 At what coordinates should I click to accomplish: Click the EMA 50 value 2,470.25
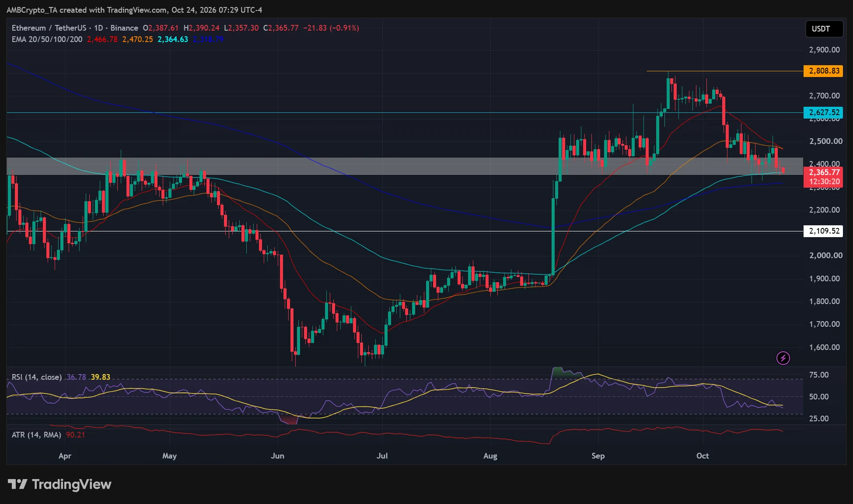pos(138,39)
